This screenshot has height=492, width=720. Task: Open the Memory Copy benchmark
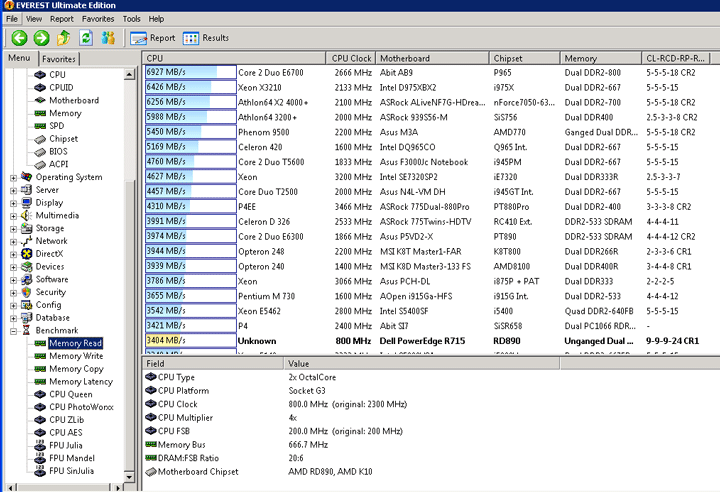tap(76, 369)
